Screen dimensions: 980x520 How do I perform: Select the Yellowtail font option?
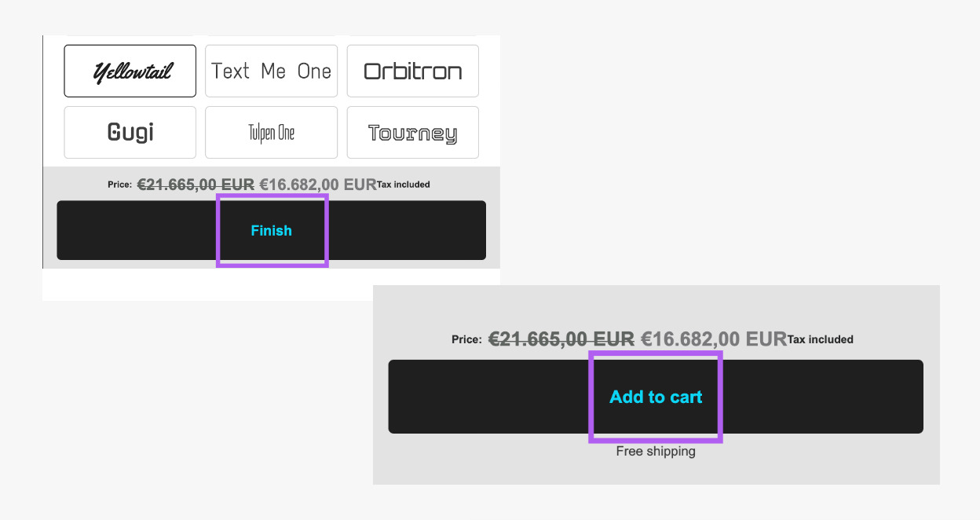pyautogui.click(x=130, y=71)
